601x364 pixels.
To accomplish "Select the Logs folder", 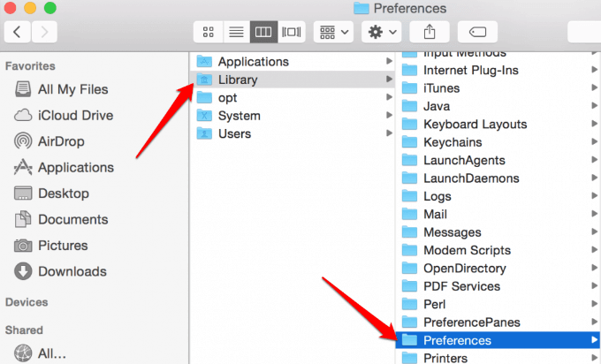I will click(498, 196).
